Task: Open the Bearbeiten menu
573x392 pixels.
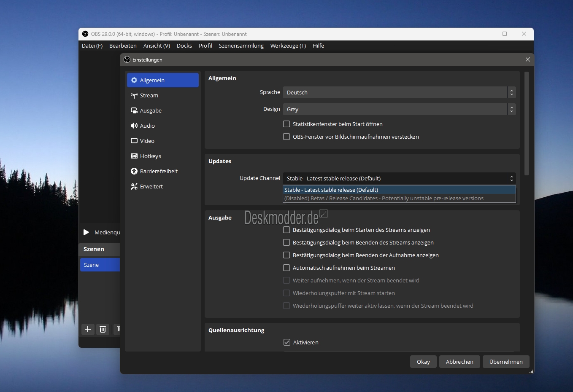Action: click(x=123, y=46)
